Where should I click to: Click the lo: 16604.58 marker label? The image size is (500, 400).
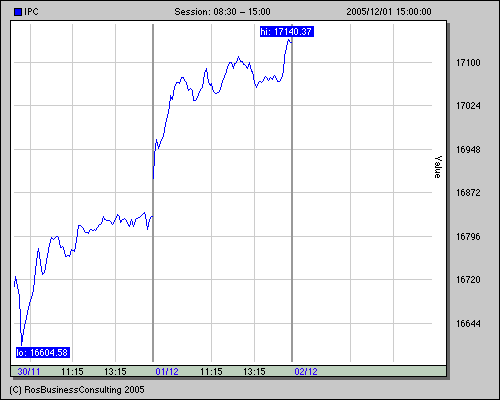(43, 352)
